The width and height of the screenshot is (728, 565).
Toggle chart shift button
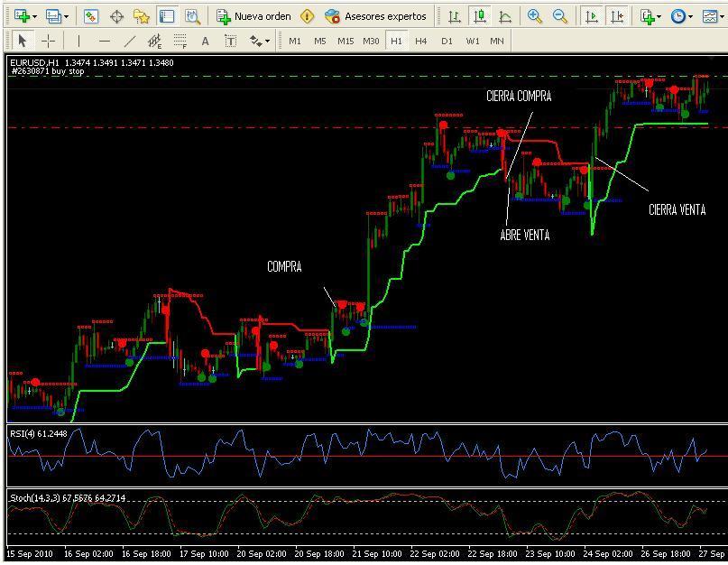pos(617,16)
